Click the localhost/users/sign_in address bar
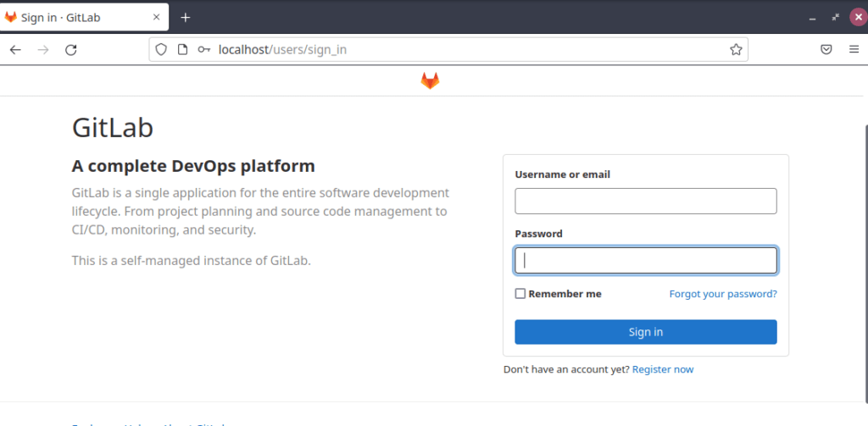The image size is (868, 426). click(x=448, y=50)
